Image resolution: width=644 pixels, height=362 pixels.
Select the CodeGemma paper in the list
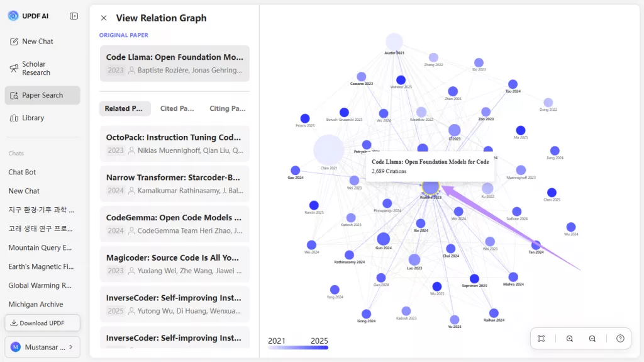(x=174, y=224)
